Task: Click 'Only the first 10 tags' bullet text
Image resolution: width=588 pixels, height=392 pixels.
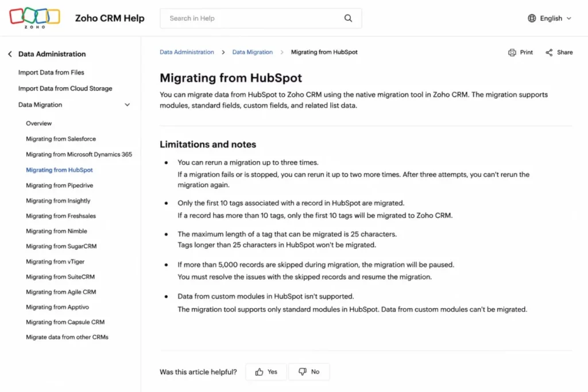Action: (x=291, y=203)
